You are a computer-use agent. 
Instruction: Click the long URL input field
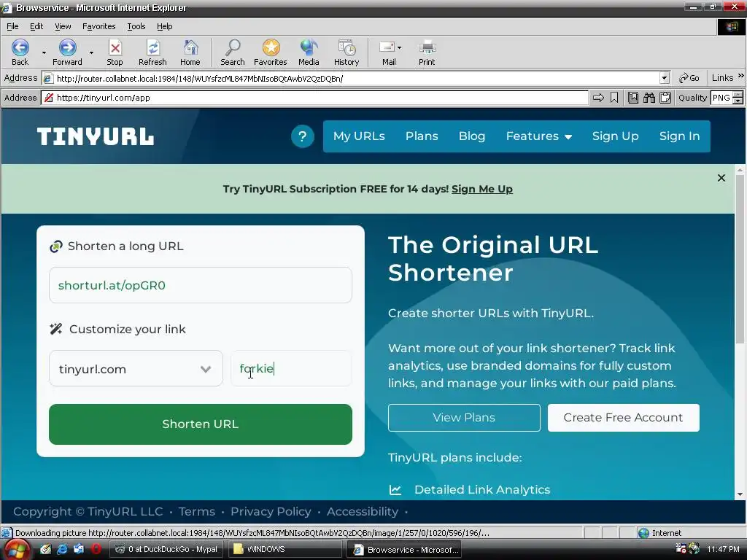point(201,285)
